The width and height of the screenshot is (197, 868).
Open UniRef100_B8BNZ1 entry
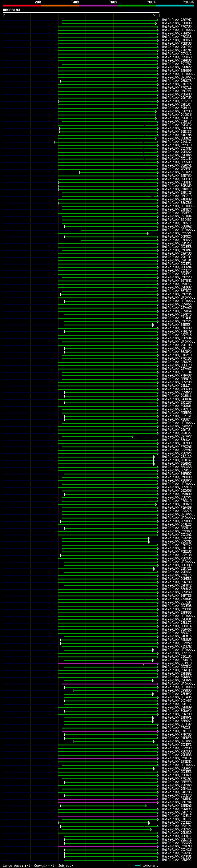pyautogui.click(x=177, y=139)
